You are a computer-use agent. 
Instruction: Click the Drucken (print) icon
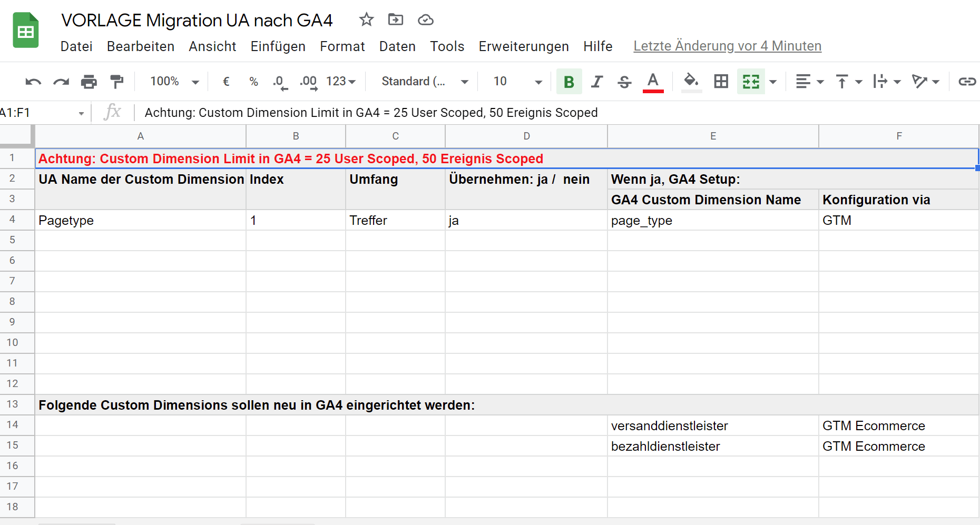89,81
